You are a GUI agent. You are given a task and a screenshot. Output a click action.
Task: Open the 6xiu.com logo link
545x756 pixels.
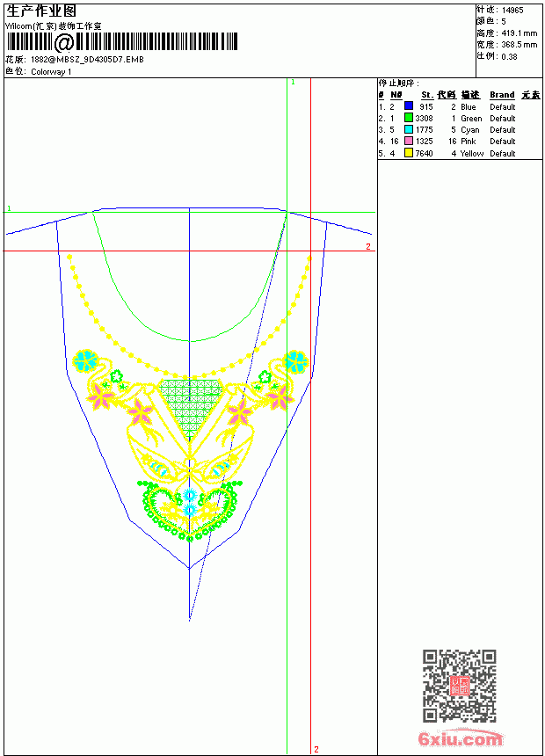pos(460,738)
